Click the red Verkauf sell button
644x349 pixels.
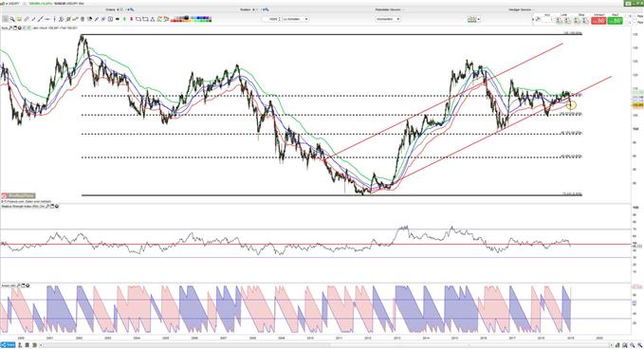(x=598, y=21)
